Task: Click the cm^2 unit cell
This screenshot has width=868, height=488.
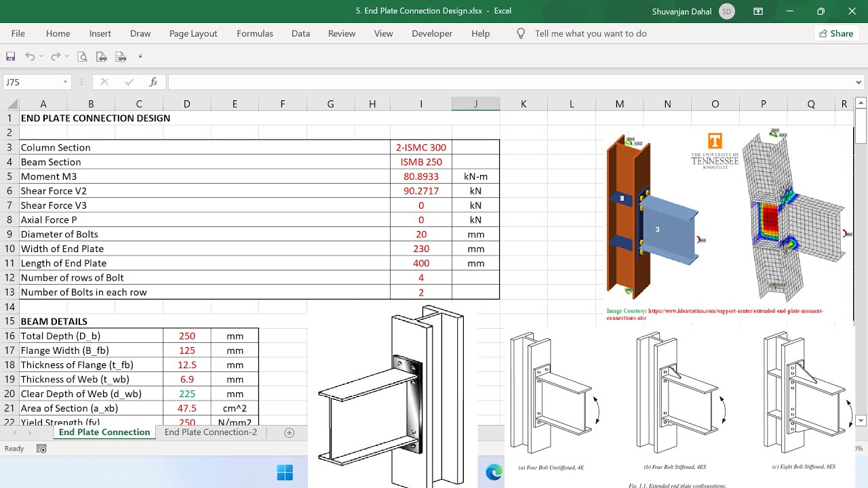Action: click(235, 408)
